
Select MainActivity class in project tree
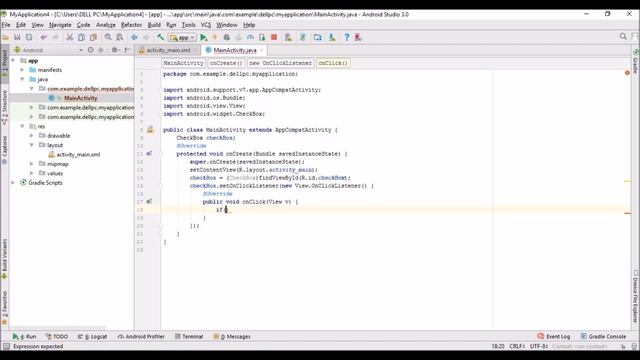point(80,98)
